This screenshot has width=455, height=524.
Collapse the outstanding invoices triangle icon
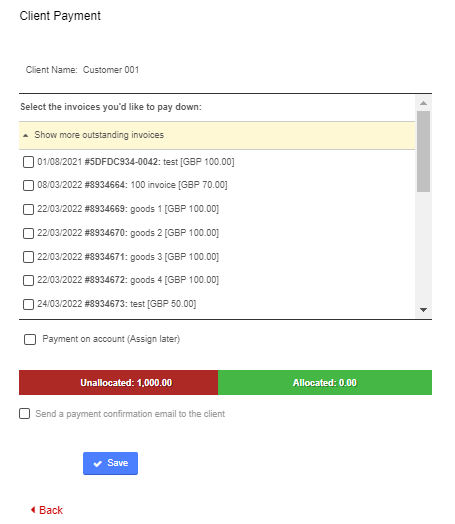pos(25,135)
